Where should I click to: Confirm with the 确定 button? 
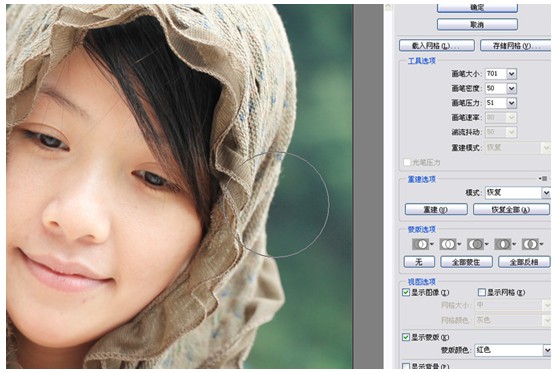tap(477, 7)
